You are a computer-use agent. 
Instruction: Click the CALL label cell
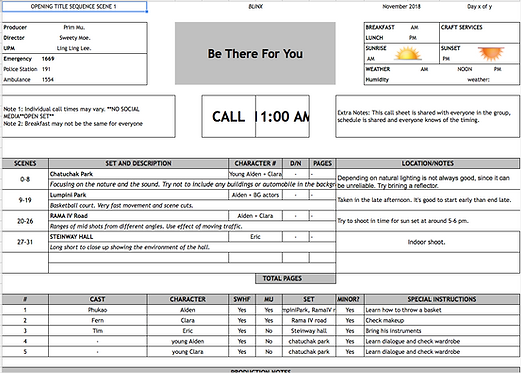click(229, 116)
